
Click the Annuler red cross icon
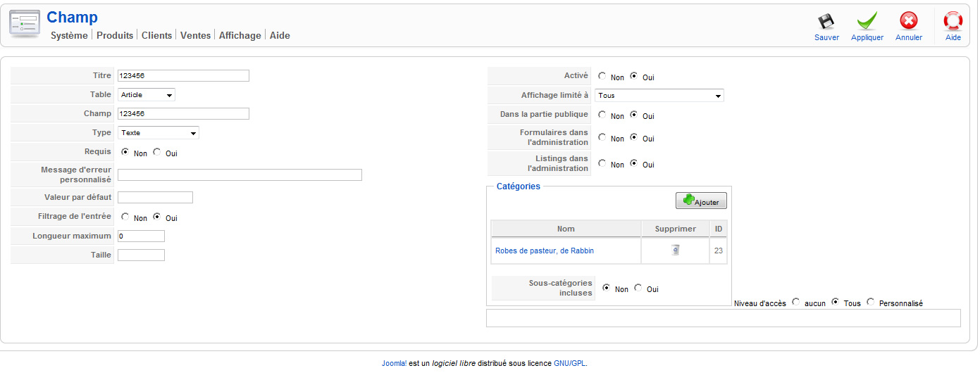point(909,21)
